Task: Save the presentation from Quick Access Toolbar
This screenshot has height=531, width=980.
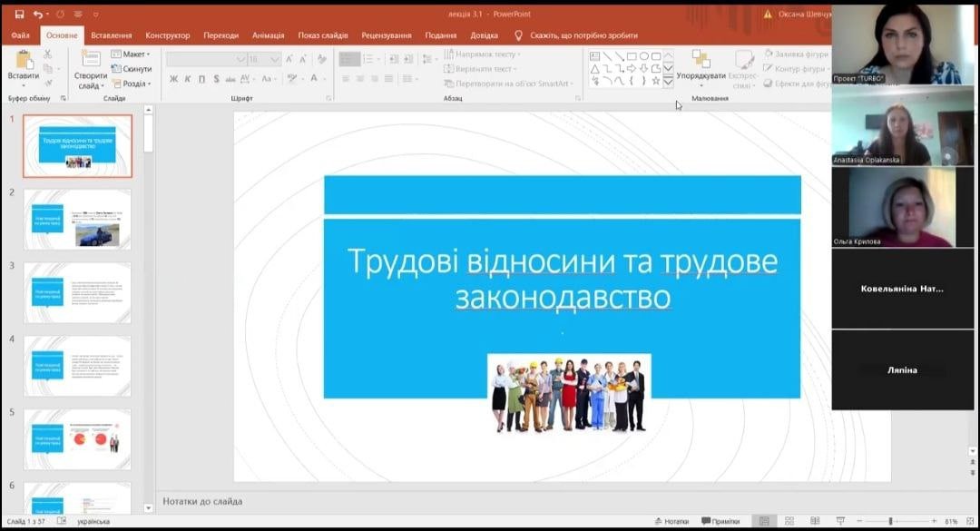Action: click(x=19, y=14)
